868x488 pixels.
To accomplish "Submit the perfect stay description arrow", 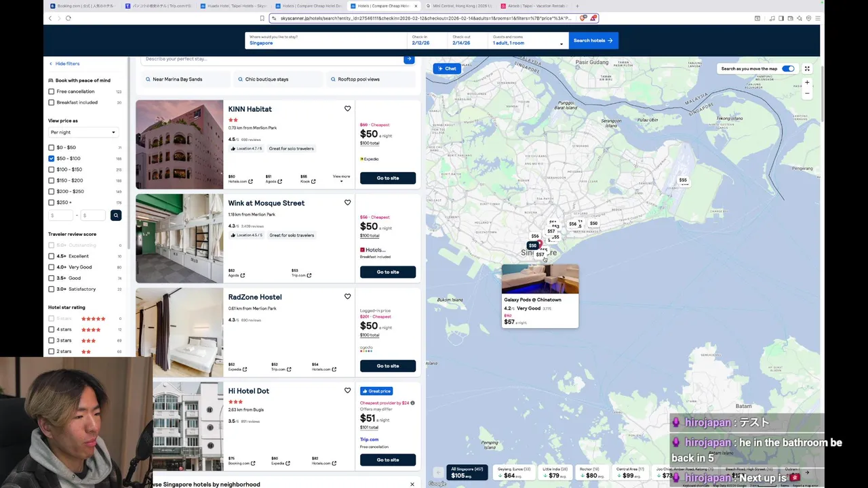I will 408,59.
